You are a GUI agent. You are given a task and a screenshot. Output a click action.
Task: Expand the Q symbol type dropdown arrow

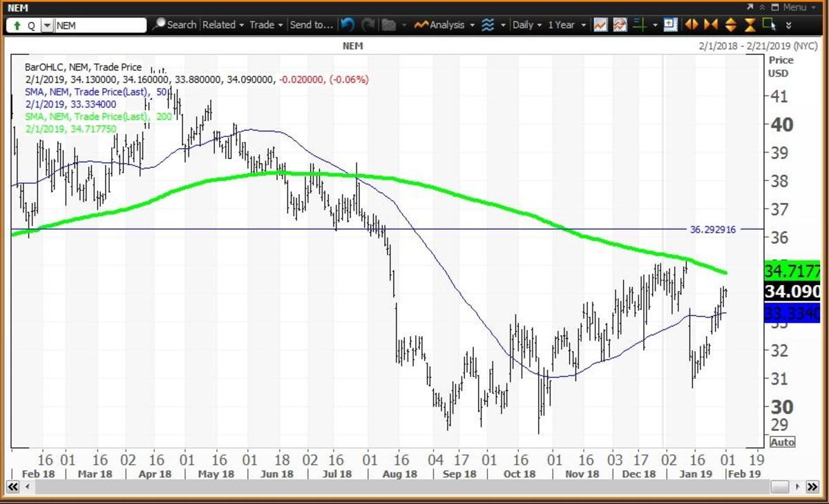click(47, 26)
